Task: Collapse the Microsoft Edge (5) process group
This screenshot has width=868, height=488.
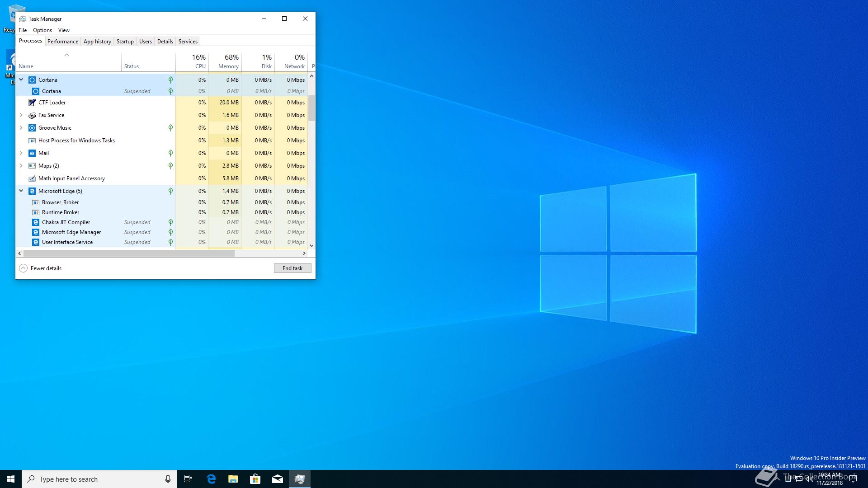Action: [21, 191]
